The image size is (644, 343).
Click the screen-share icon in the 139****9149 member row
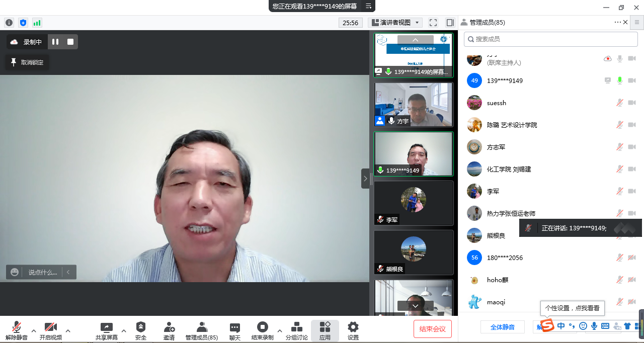[x=608, y=80]
